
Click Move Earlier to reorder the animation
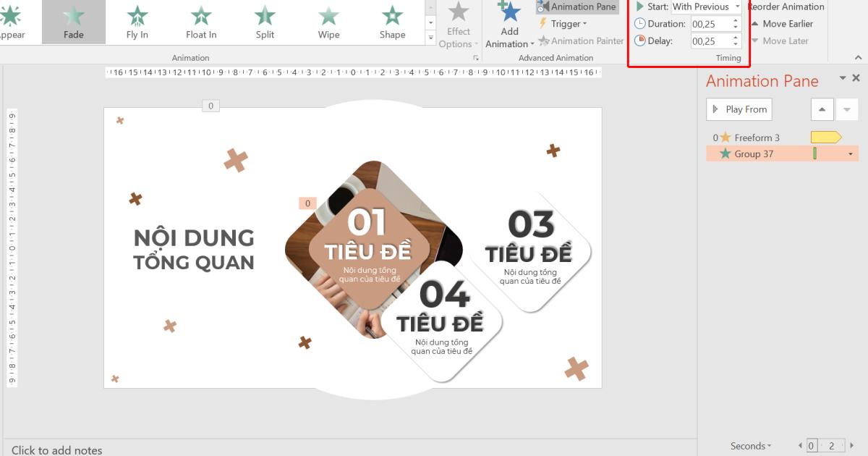(x=783, y=23)
